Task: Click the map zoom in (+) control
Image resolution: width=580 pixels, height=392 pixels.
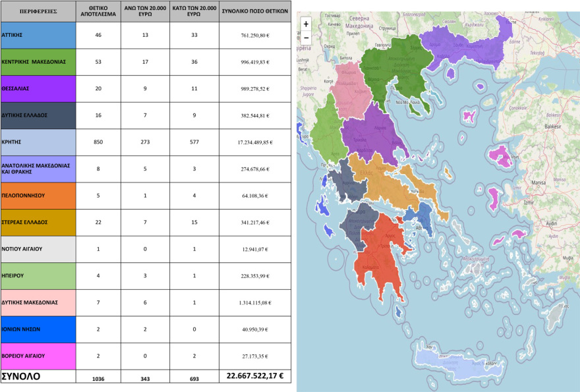Action: [x=306, y=23]
